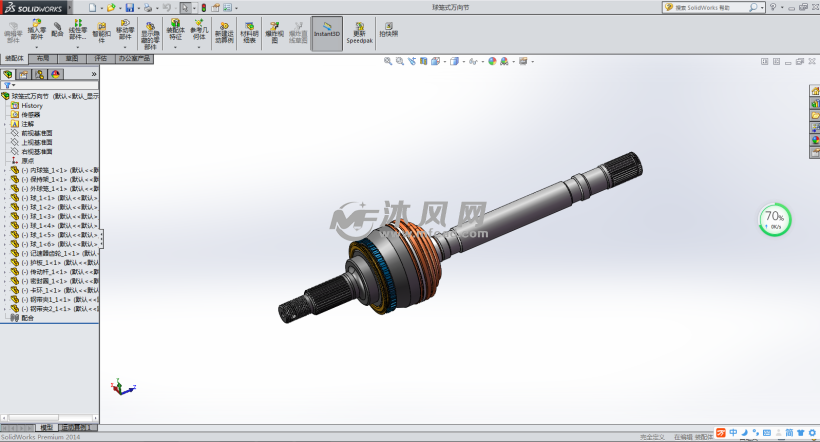Open the Design Library folder task pane tab
This screenshot has height=442, width=820.
pos(815,115)
